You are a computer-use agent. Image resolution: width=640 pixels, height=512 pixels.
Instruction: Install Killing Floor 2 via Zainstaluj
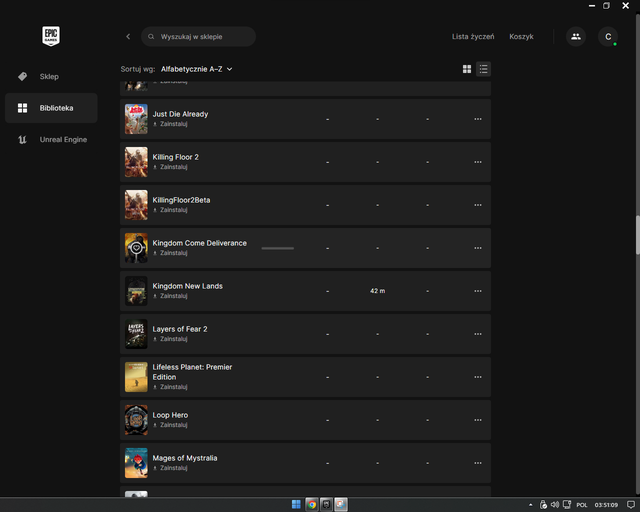point(170,167)
